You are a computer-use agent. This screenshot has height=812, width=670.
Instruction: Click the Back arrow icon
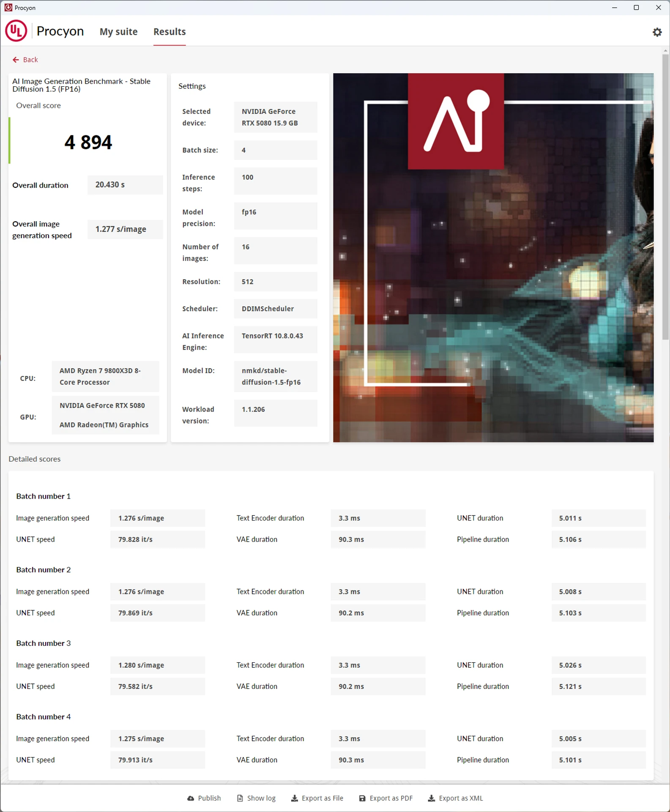(16, 60)
